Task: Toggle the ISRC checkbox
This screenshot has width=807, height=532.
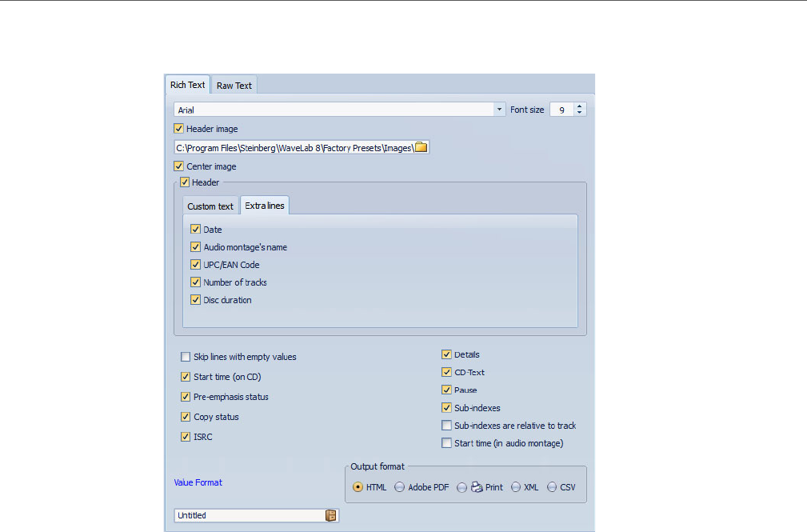Action: [186, 437]
